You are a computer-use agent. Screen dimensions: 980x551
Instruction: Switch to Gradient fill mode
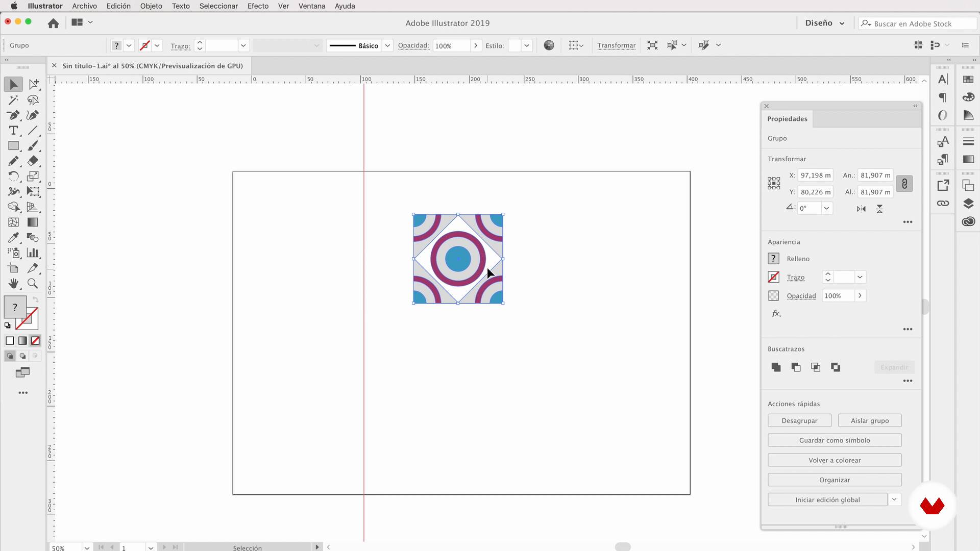coord(22,341)
